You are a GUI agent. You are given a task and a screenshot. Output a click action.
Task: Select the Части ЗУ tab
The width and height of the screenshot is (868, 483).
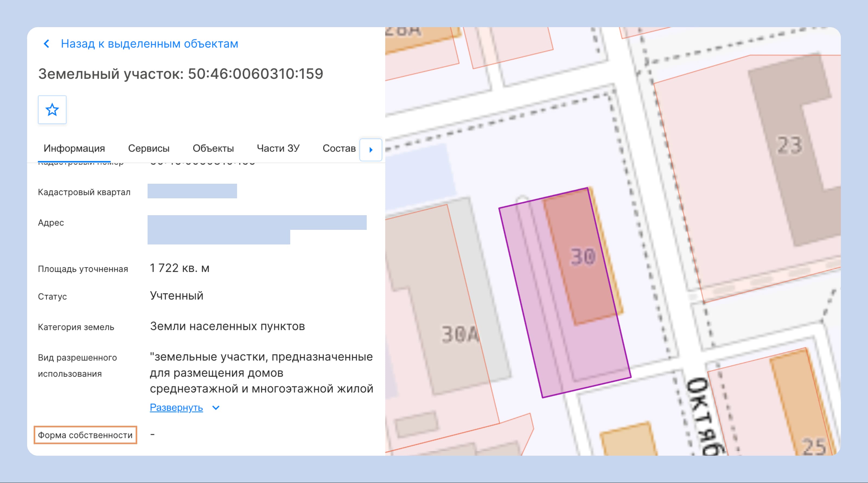[x=278, y=148]
